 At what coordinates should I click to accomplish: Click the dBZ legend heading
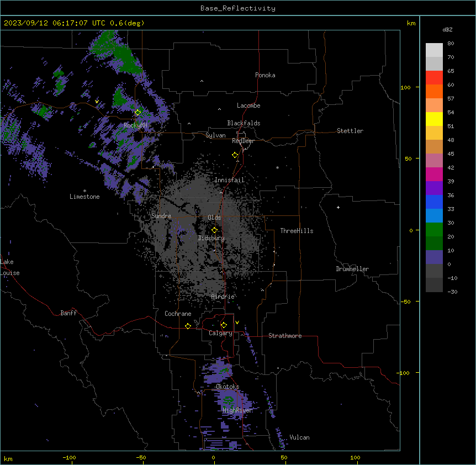447,29
